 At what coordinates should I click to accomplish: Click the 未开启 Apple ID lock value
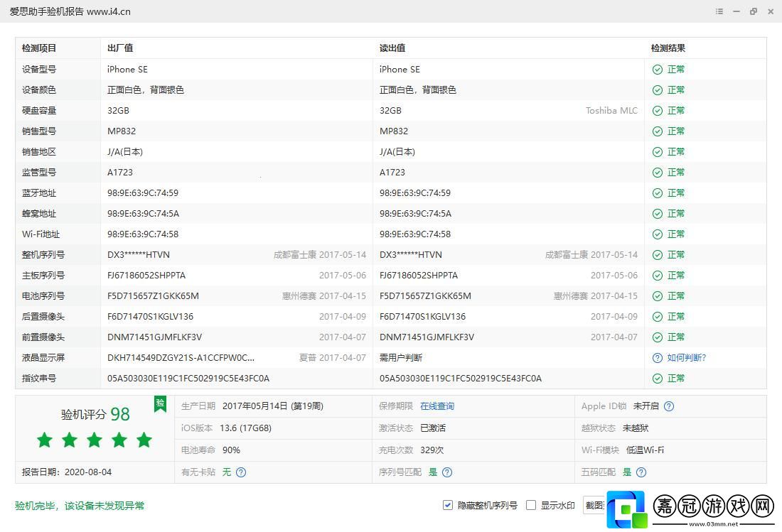point(646,406)
